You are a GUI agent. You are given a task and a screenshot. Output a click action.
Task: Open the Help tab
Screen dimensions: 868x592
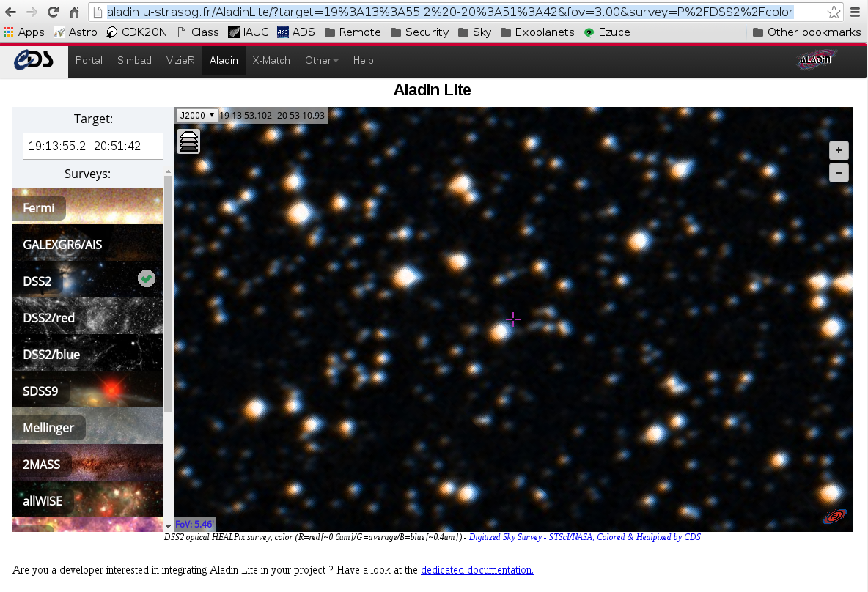point(363,60)
